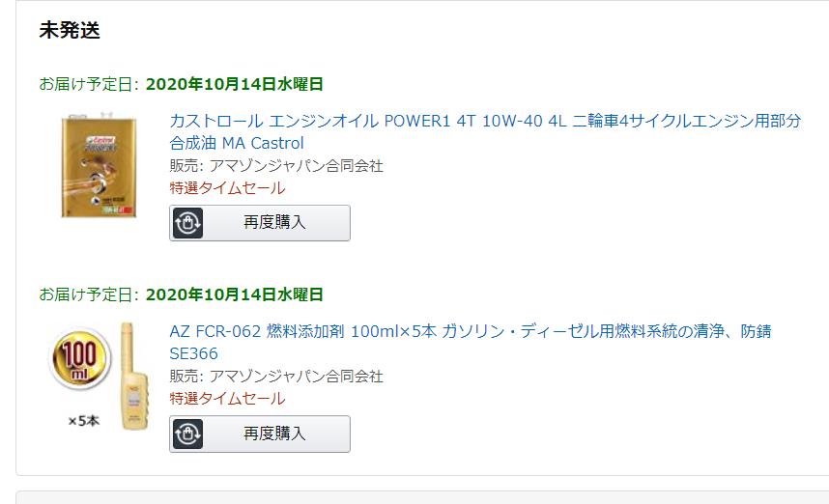Open the Castrol oil can thumbnail
This screenshot has height=504, width=829.
click(99, 165)
